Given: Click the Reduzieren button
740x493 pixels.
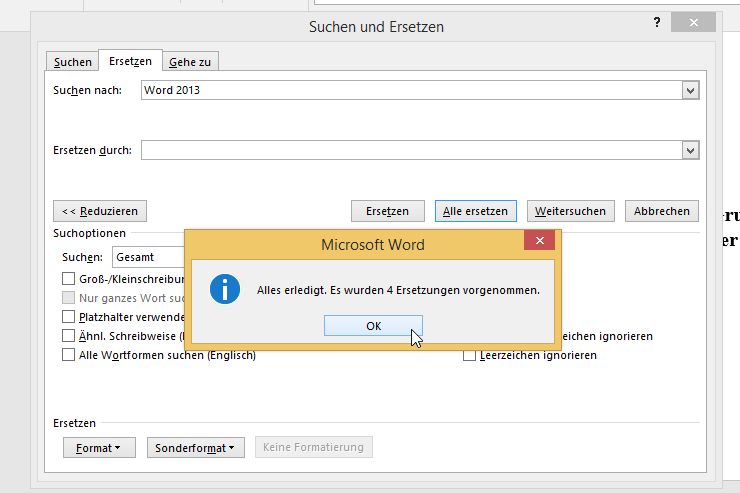Looking at the screenshot, I should coord(100,211).
